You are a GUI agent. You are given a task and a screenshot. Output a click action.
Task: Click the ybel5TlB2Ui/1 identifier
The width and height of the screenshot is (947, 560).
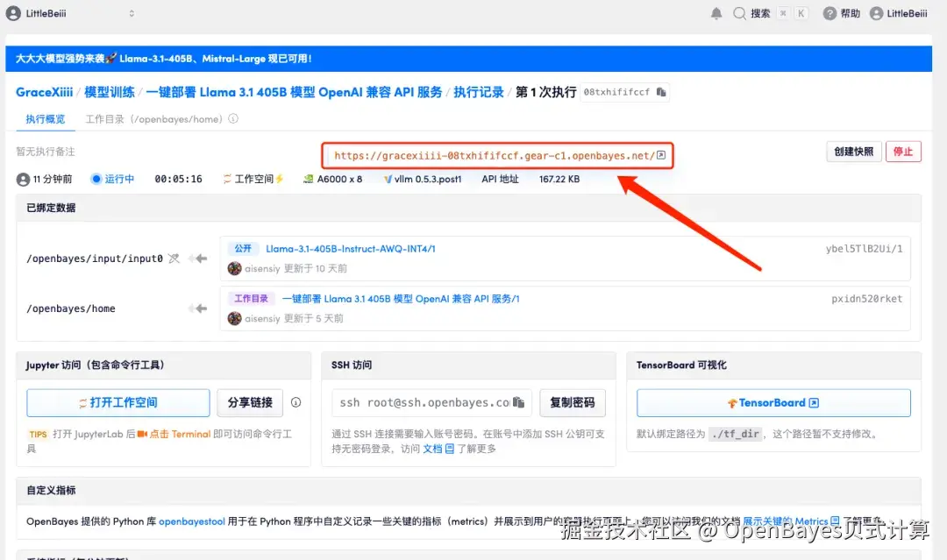click(x=864, y=249)
